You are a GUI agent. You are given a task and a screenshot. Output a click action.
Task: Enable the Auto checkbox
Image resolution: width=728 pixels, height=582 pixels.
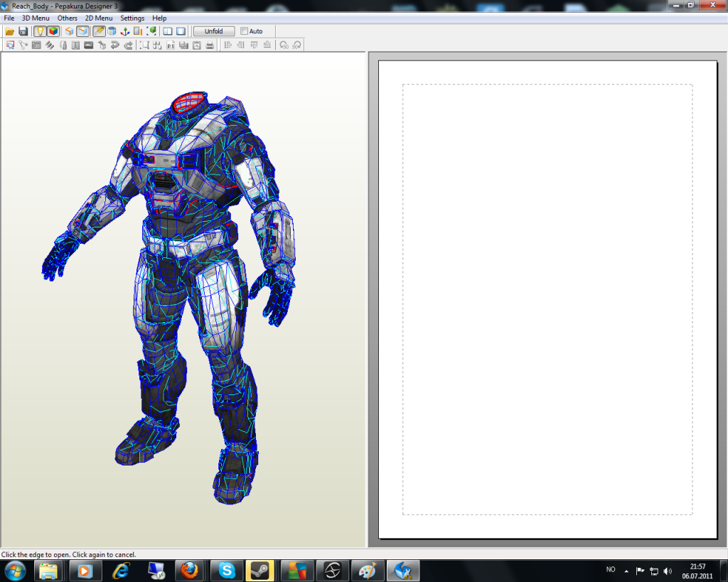pyautogui.click(x=245, y=31)
